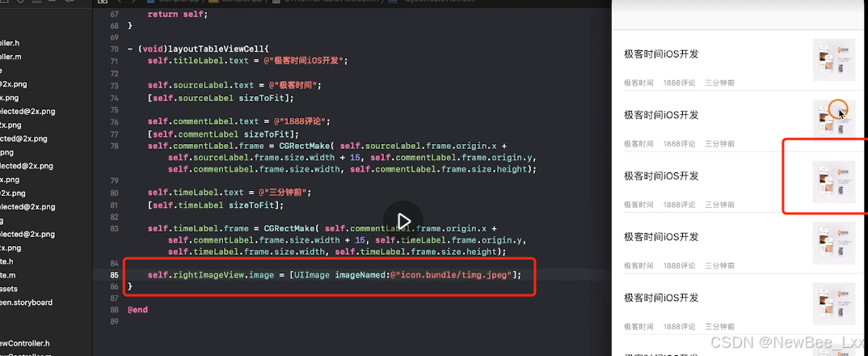Image resolution: width=868 pixels, height=356 pixels.
Task: Click the video play button overlay
Action: (403, 221)
